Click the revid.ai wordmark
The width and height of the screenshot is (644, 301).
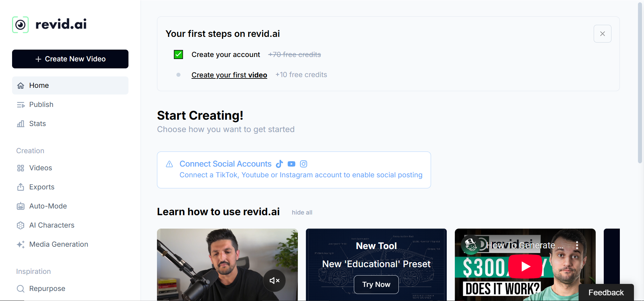point(61,24)
